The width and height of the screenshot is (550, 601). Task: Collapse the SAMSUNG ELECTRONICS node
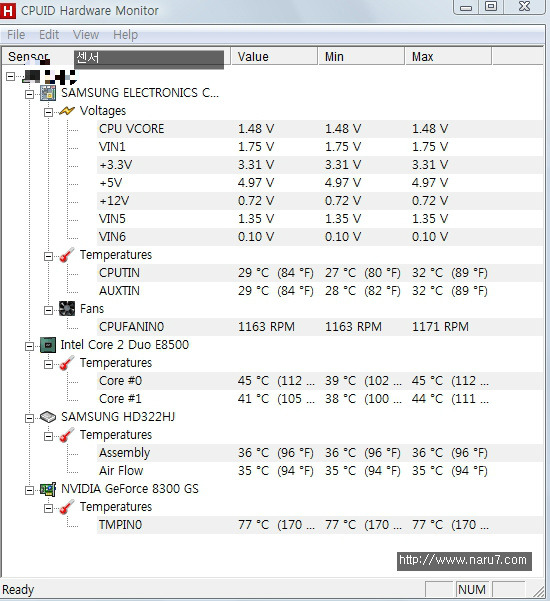30,94
